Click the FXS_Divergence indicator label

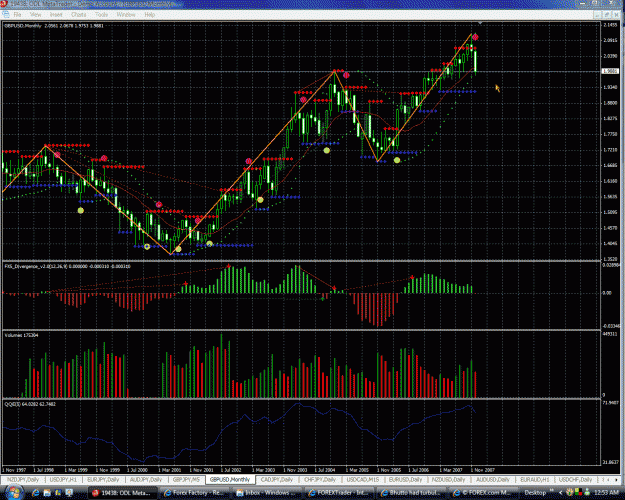pos(67,266)
